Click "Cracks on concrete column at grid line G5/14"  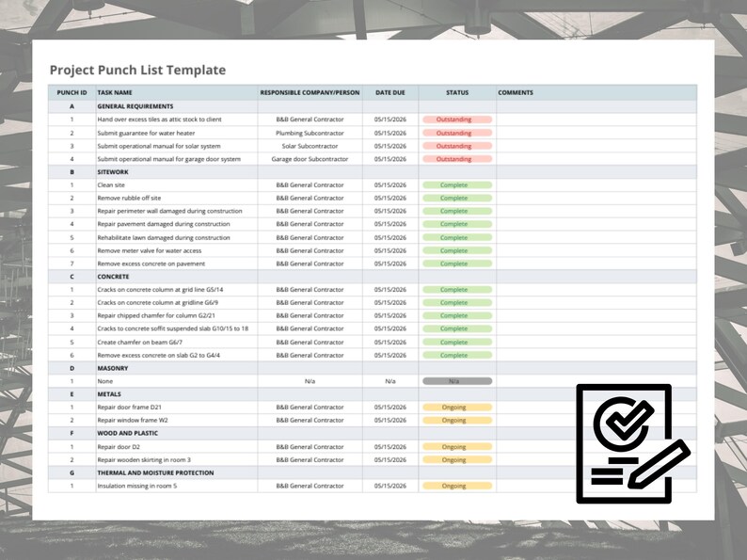click(x=160, y=289)
